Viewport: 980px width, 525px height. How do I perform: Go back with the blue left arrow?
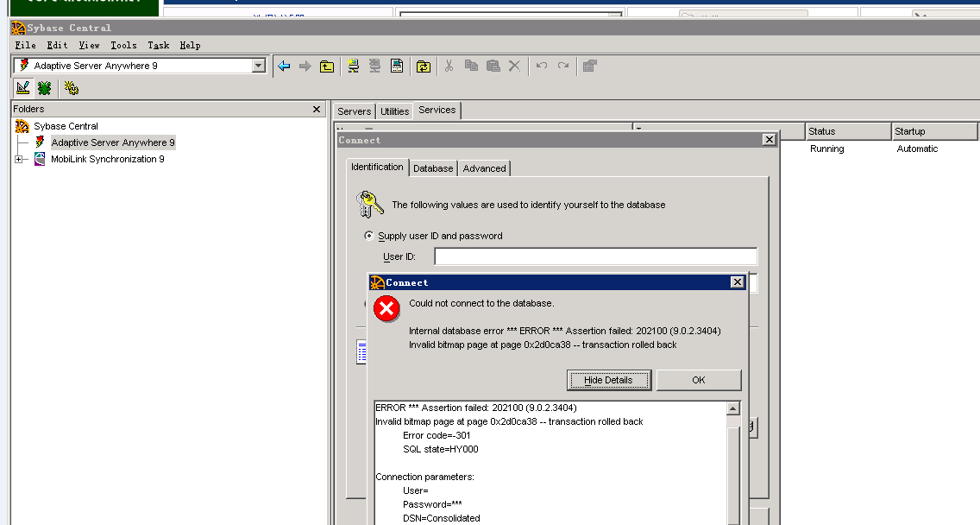tap(284, 66)
